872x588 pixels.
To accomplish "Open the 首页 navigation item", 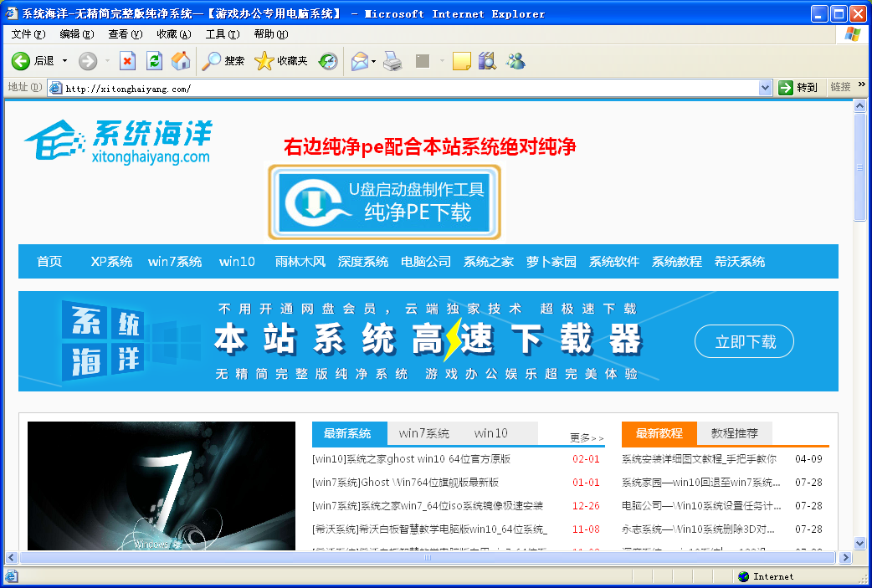I will 49,261.
